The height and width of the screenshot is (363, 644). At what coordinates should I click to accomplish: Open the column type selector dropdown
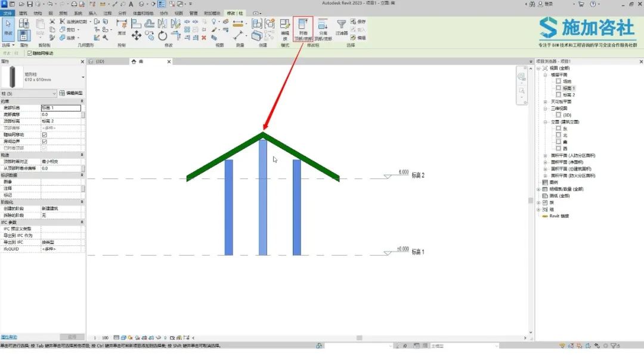point(83,77)
